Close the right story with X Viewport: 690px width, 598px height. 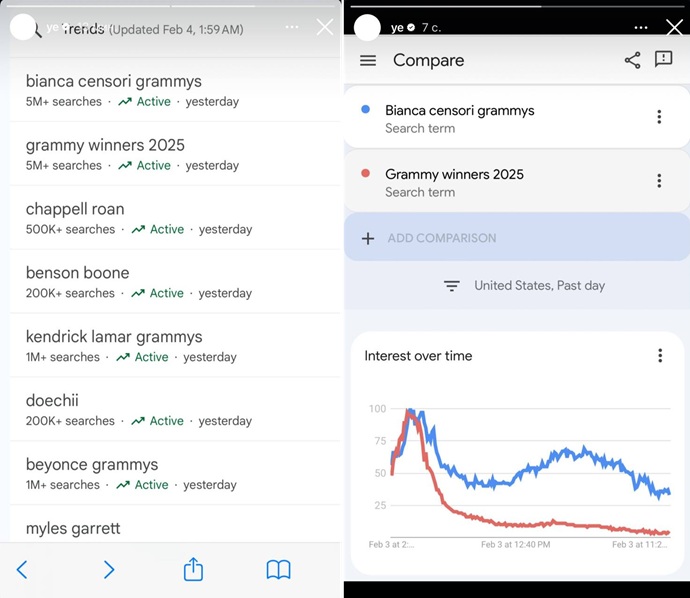click(x=674, y=27)
